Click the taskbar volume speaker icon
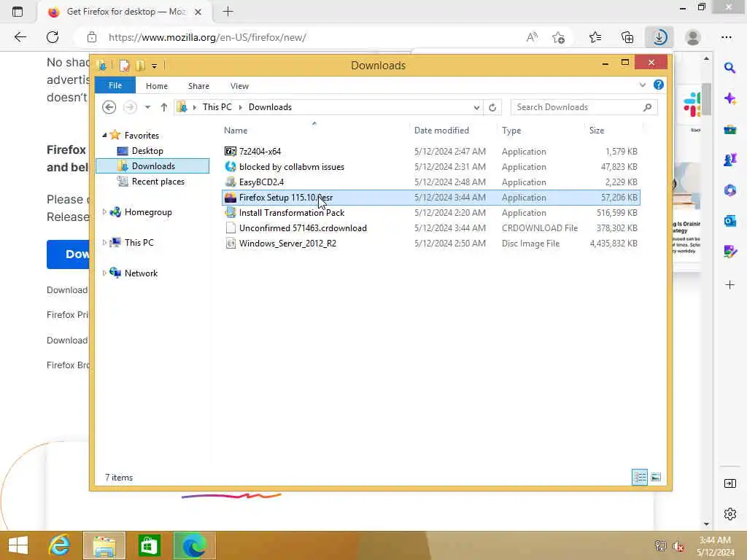 pyautogui.click(x=678, y=546)
